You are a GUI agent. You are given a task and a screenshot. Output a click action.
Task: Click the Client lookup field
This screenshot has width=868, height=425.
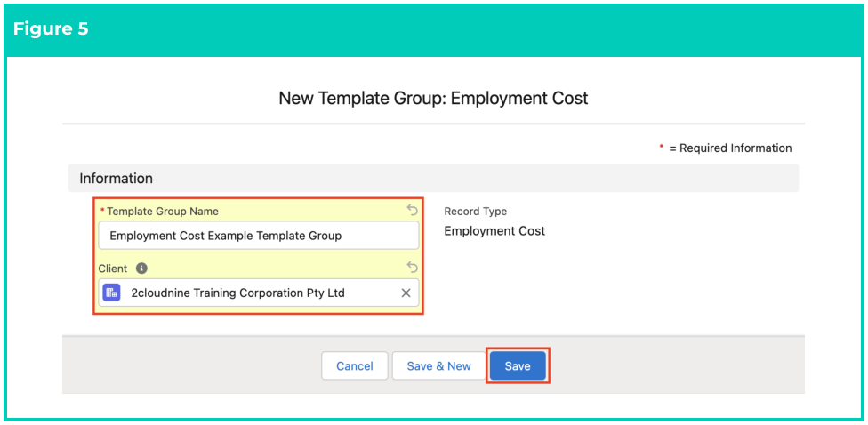(259, 293)
